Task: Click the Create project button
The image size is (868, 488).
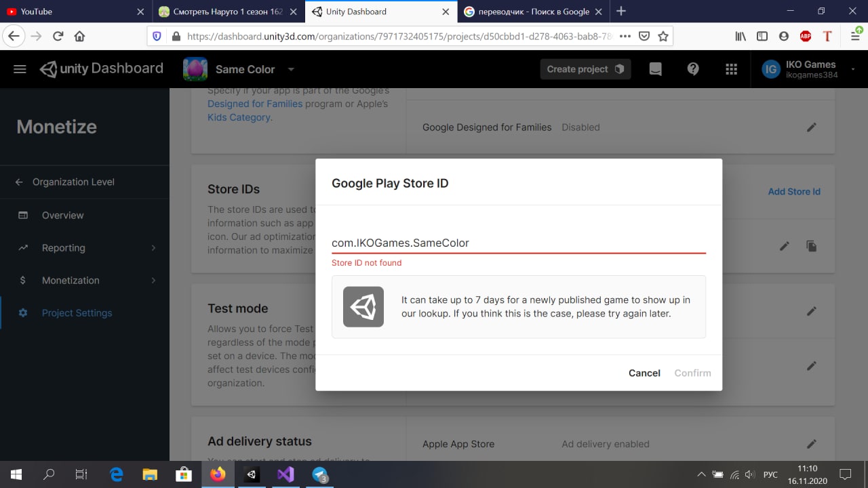Action: coord(585,69)
